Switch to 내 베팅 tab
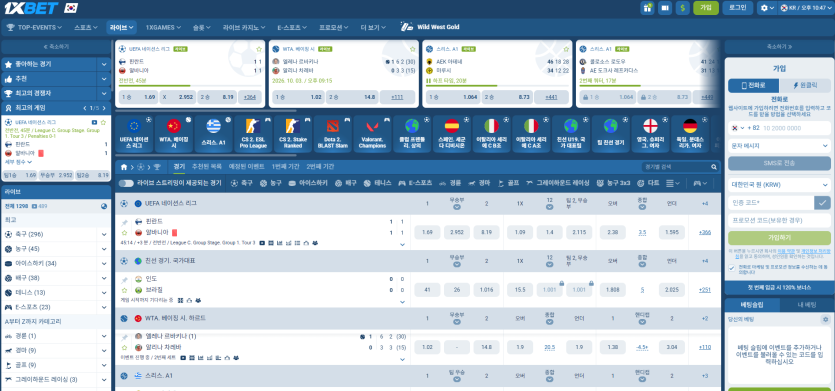 (x=807, y=305)
